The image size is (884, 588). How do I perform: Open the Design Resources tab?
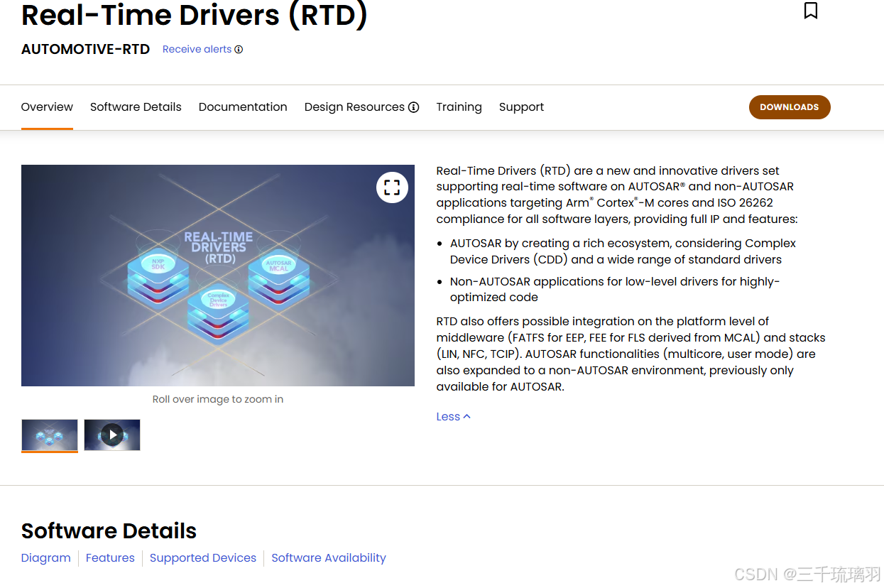354,107
